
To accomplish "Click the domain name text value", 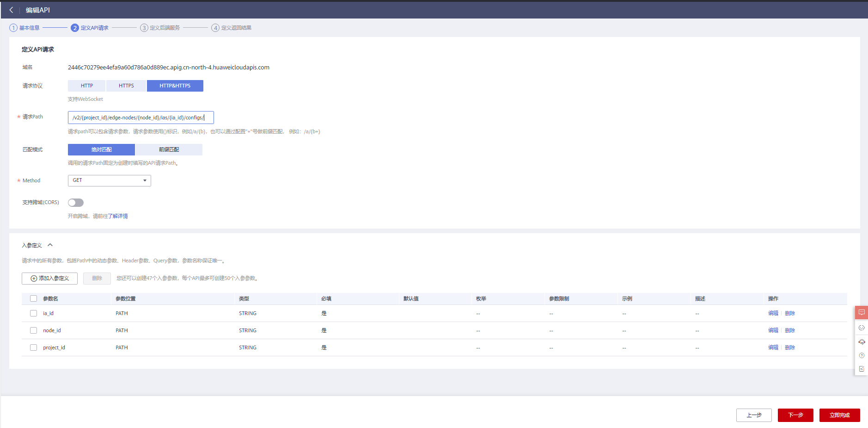I will coord(169,68).
